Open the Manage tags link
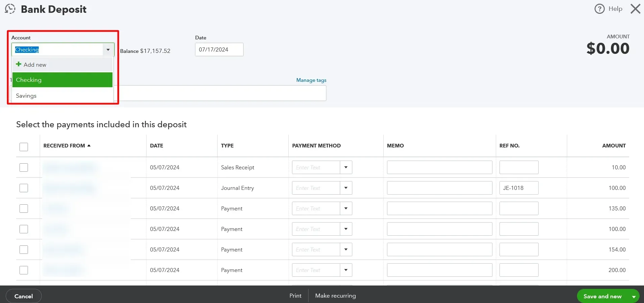Viewport: 644px width, 303px height. [x=311, y=80]
